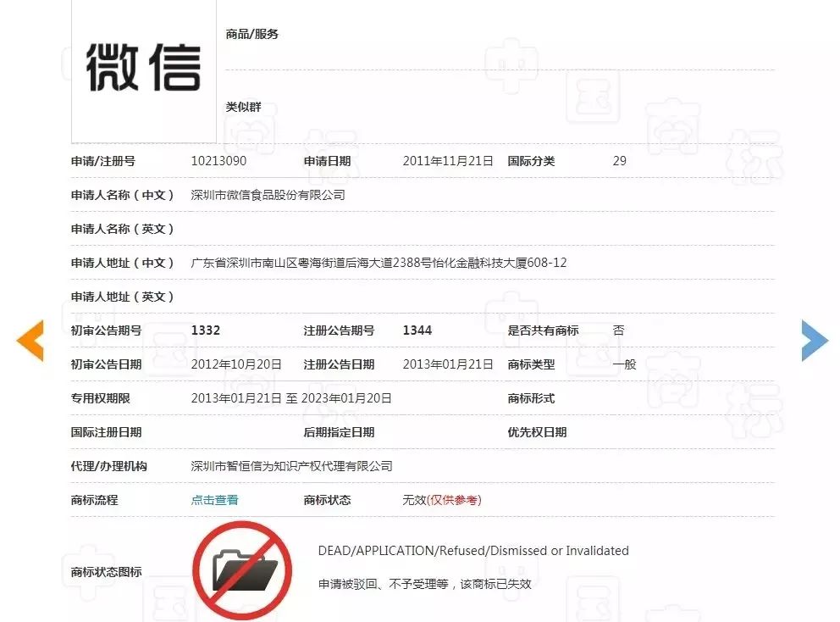Select registration announcement issue 1344

point(417,330)
